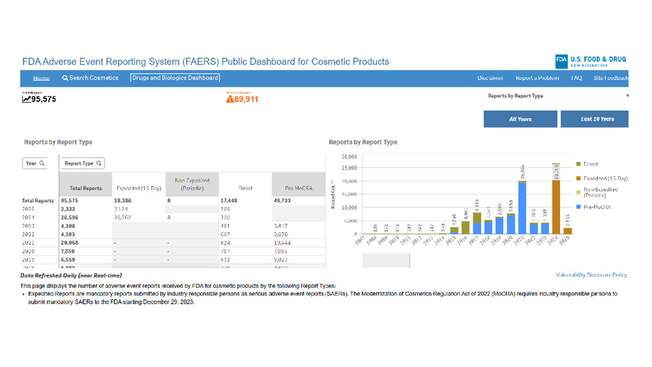
Task: Click the Year search magnifier icon
Action: coord(42,163)
